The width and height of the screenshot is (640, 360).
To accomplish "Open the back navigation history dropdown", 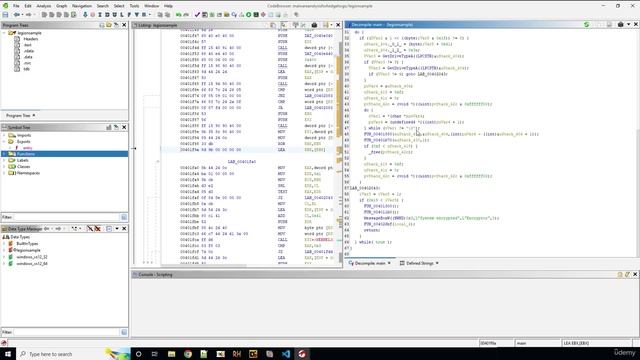I will point(22,15).
